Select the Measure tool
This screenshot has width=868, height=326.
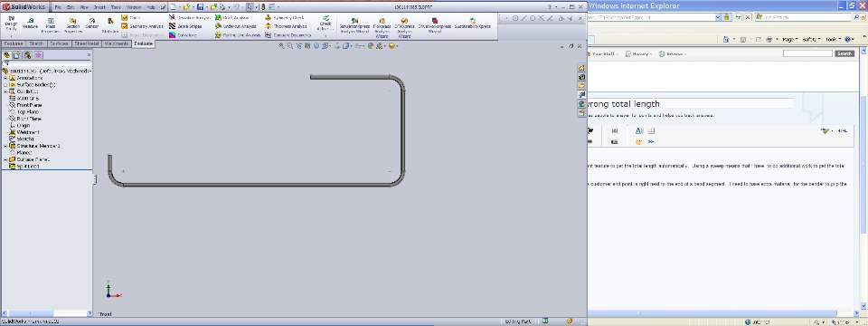[x=30, y=24]
